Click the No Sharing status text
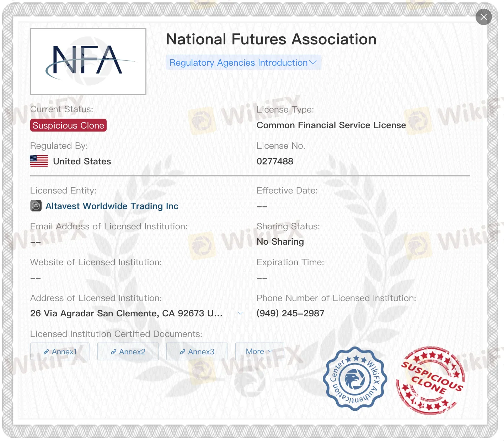This screenshot has height=441, width=504. tap(280, 241)
